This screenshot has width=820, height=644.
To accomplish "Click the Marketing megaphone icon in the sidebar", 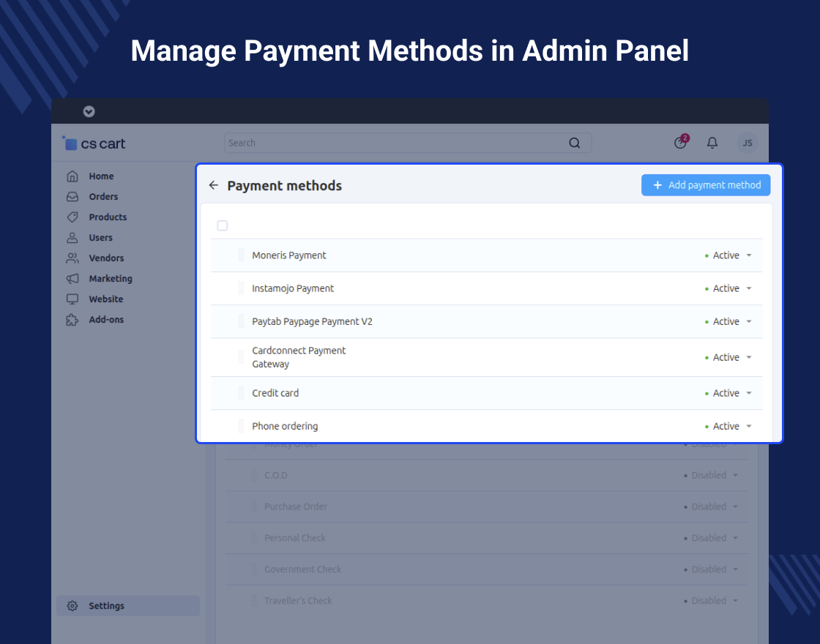I will [72, 279].
